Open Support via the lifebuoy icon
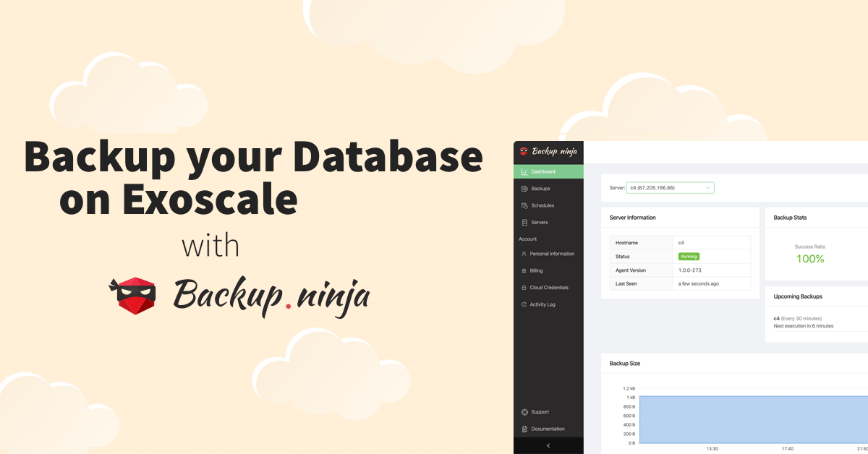Screen dimensions: 868x454 click(524, 412)
